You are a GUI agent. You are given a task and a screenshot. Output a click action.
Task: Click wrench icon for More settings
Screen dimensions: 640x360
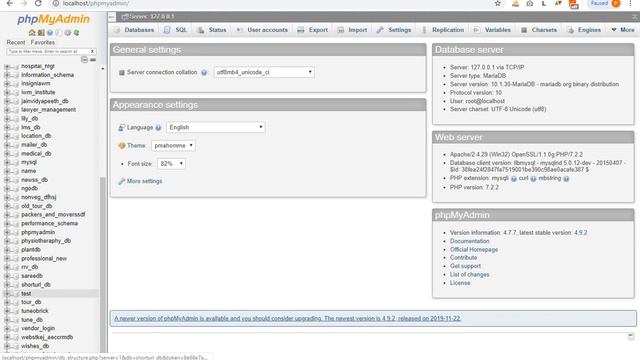[x=121, y=181]
